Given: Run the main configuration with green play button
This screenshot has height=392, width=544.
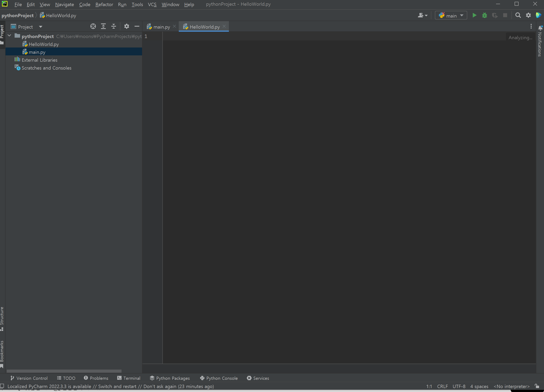Looking at the screenshot, I should (474, 16).
